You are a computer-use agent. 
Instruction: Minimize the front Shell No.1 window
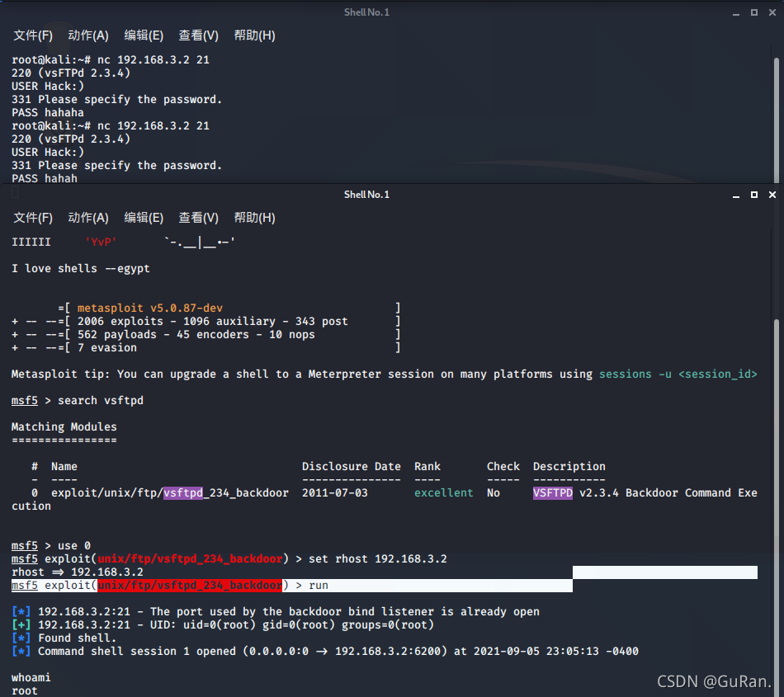pos(736,195)
